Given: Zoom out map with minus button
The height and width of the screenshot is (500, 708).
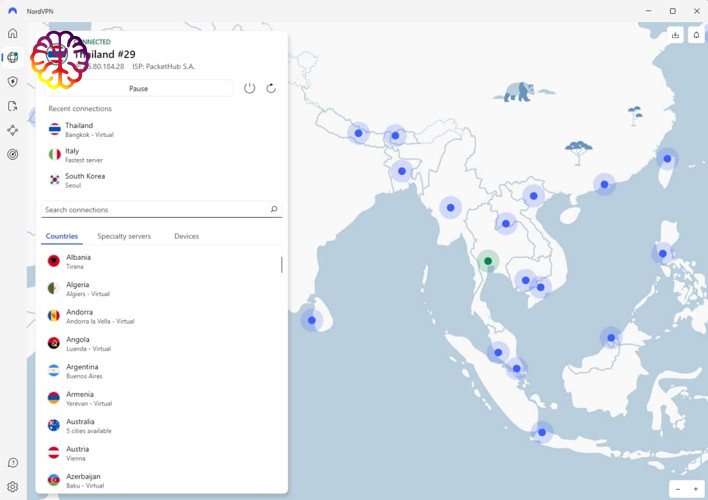Looking at the screenshot, I should tap(678, 489).
